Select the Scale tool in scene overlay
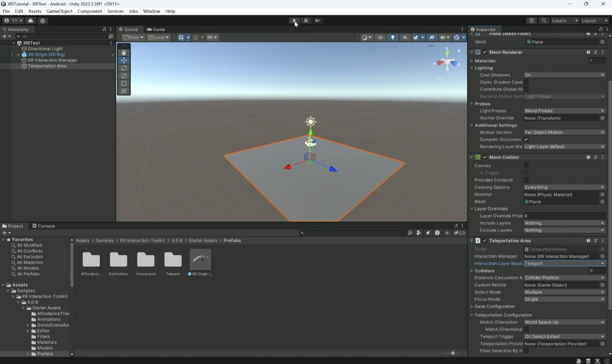 point(124,75)
